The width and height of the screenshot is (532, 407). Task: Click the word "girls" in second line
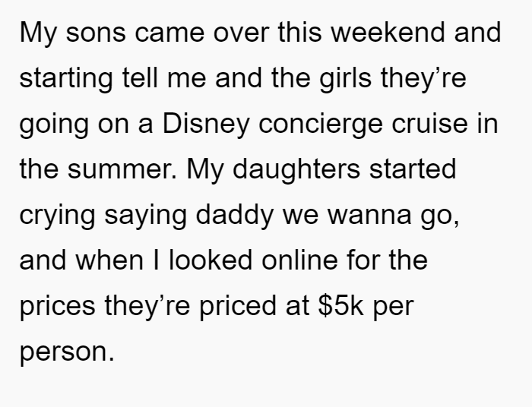pyautogui.click(x=345, y=80)
